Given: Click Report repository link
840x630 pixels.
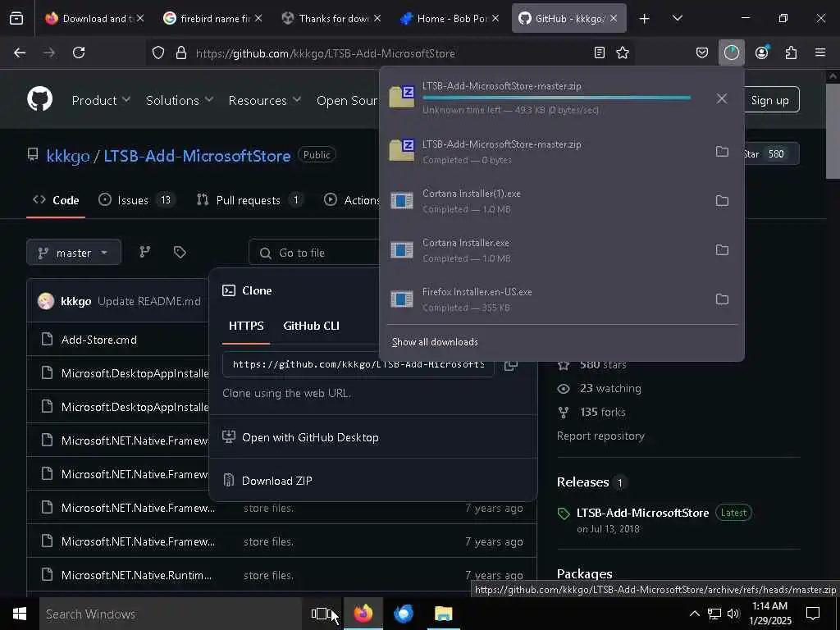Looking at the screenshot, I should coord(600,436).
